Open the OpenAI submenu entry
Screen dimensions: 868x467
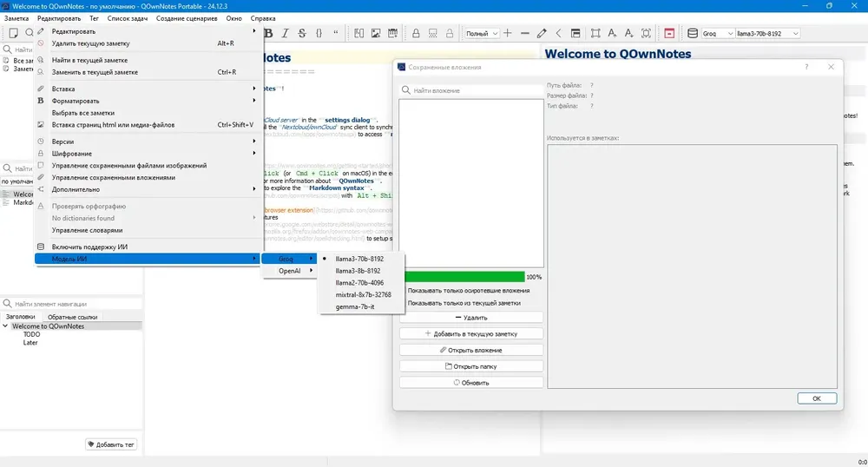[290, 271]
